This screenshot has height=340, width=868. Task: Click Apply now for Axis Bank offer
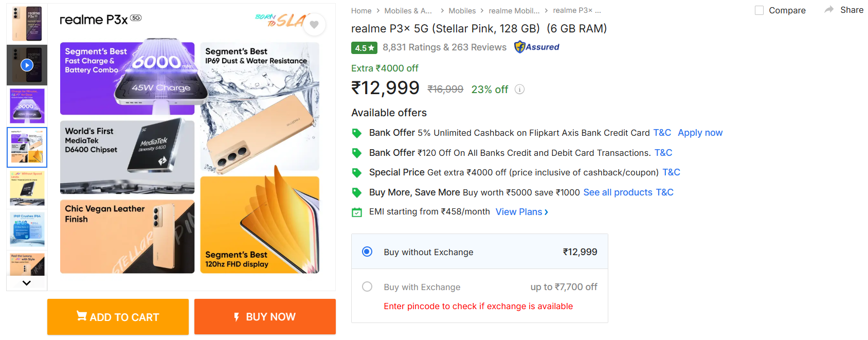pos(700,133)
